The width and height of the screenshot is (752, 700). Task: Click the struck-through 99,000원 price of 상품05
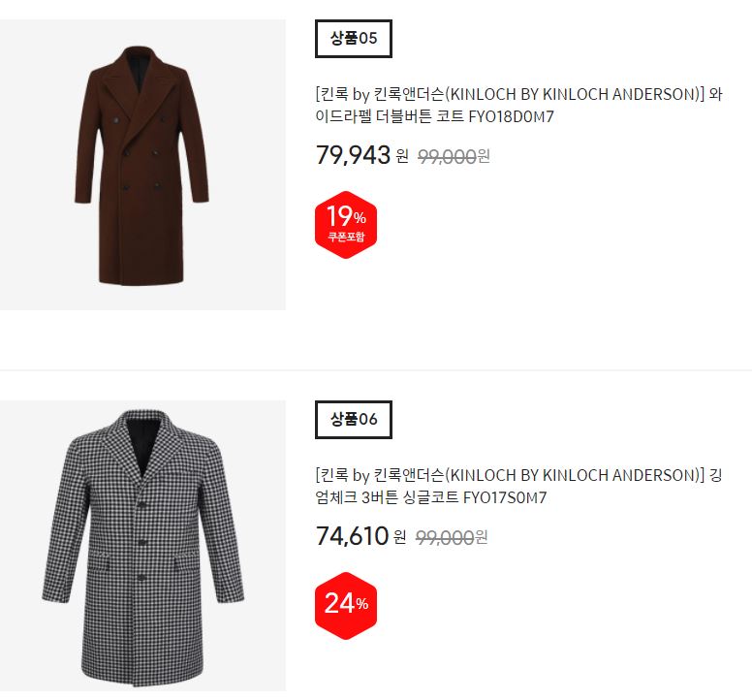click(x=454, y=156)
